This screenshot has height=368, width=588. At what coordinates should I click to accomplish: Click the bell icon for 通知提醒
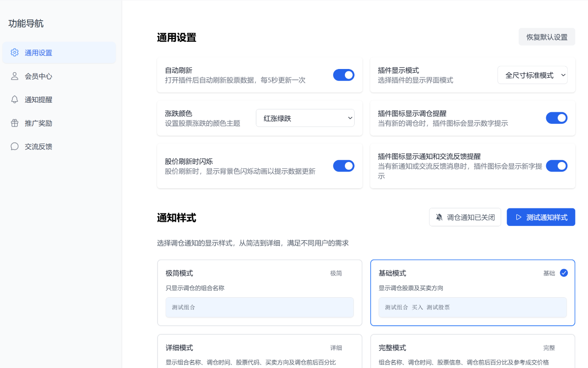click(x=15, y=99)
